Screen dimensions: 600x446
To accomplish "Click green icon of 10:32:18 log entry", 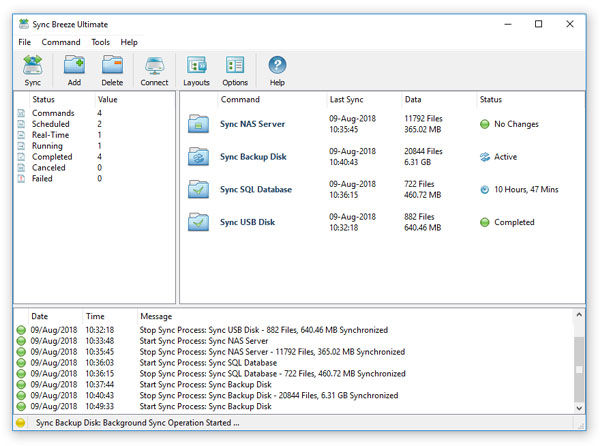I will 21,330.
